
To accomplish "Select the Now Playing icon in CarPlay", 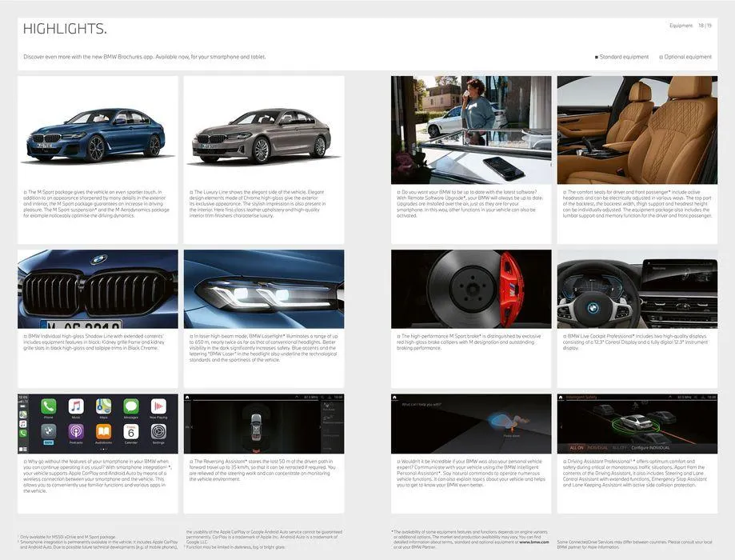I will click(158, 407).
